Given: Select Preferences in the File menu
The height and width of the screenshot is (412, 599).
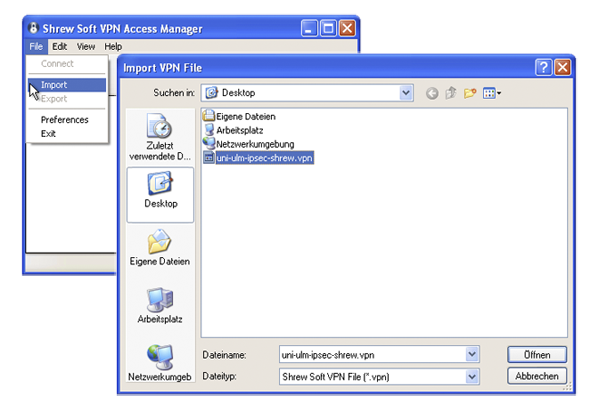Looking at the screenshot, I should pyautogui.click(x=65, y=120).
